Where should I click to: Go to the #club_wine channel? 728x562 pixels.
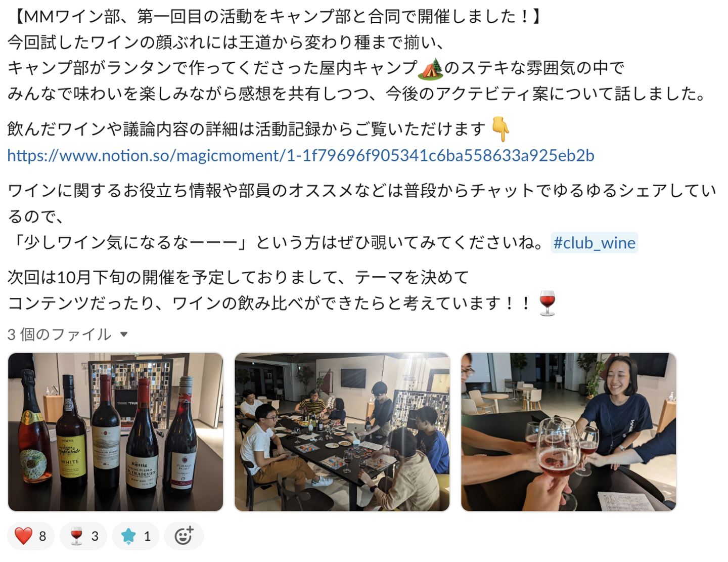594,243
